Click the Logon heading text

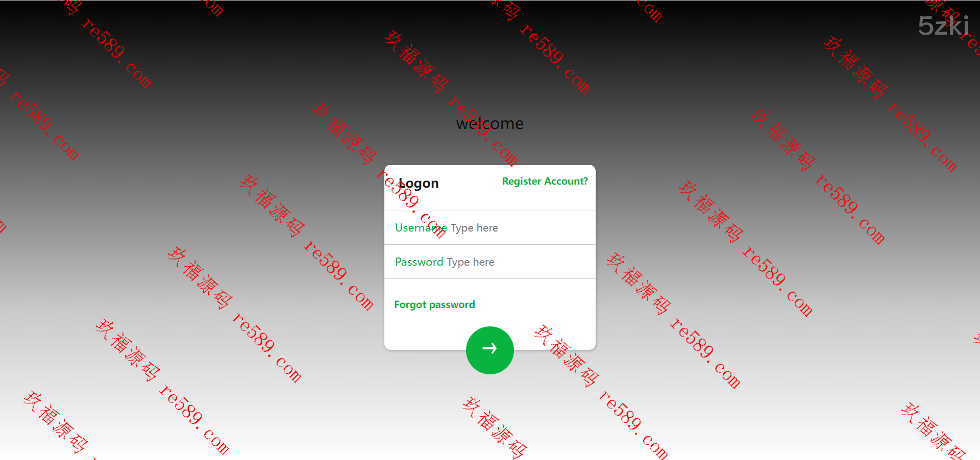pos(419,183)
